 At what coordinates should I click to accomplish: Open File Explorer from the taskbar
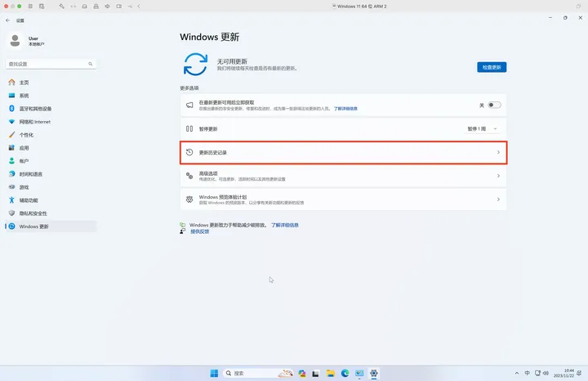click(331, 373)
